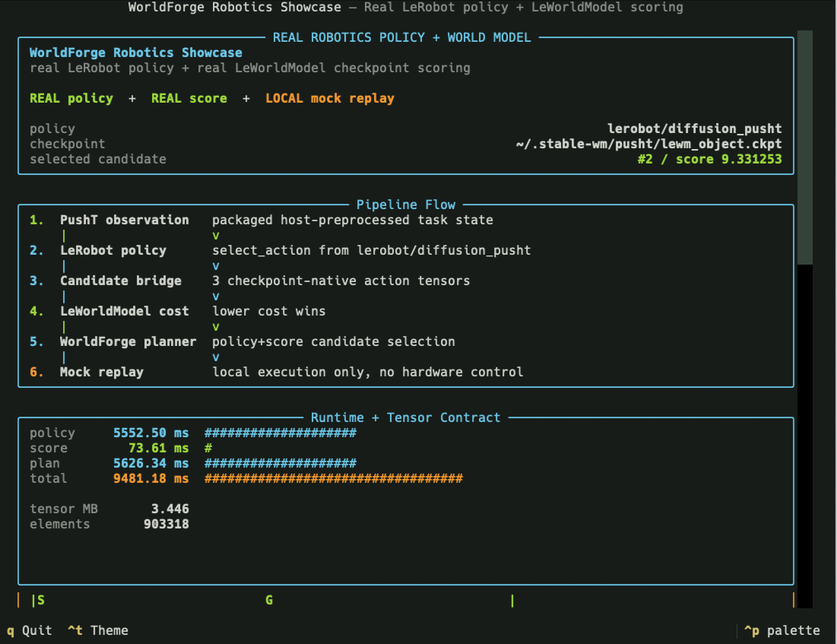Click the orange total runtime hash bar
Image resolution: width=837 pixels, height=644 pixels.
point(334,478)
